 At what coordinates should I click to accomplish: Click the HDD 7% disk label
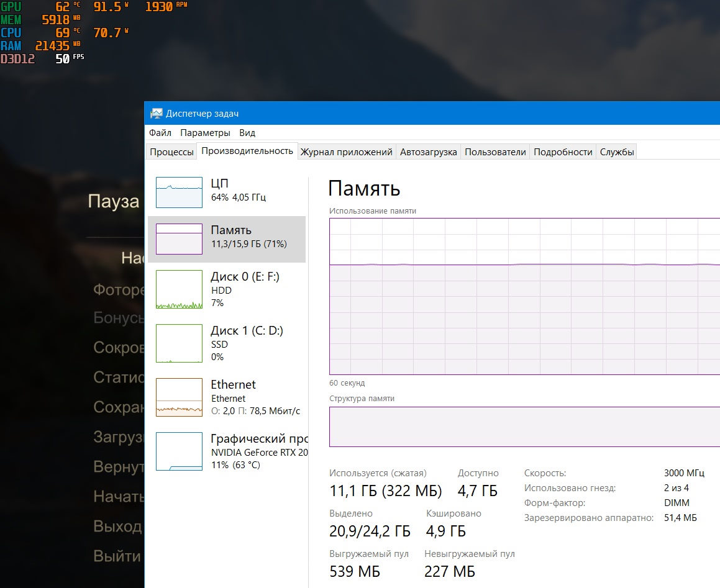[x=221, y=297]
